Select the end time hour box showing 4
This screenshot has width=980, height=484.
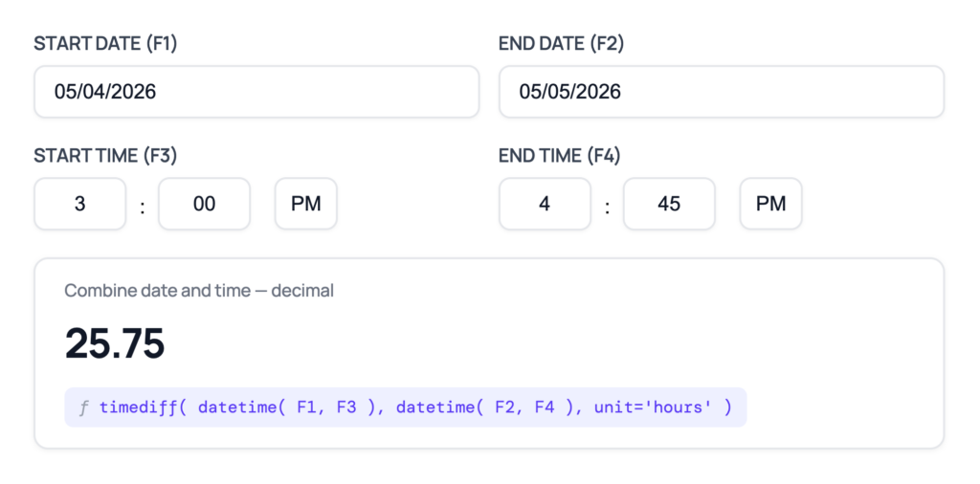(545, 204)
